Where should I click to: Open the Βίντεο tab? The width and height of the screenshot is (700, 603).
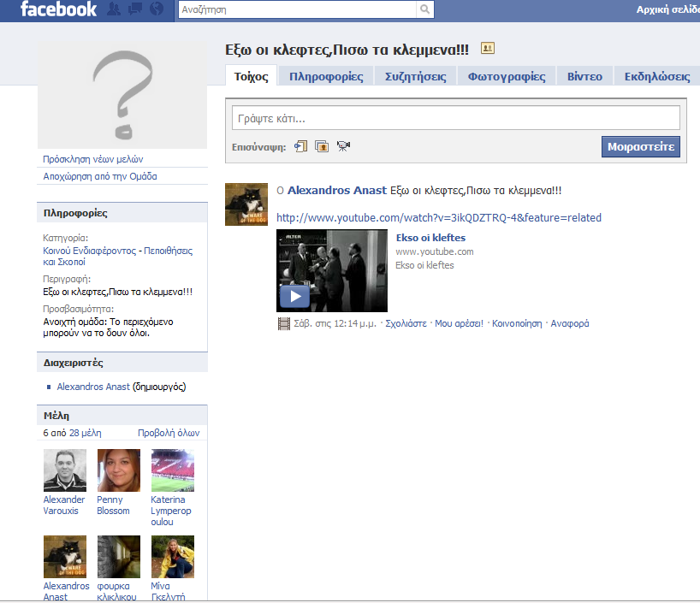[584, 76]
